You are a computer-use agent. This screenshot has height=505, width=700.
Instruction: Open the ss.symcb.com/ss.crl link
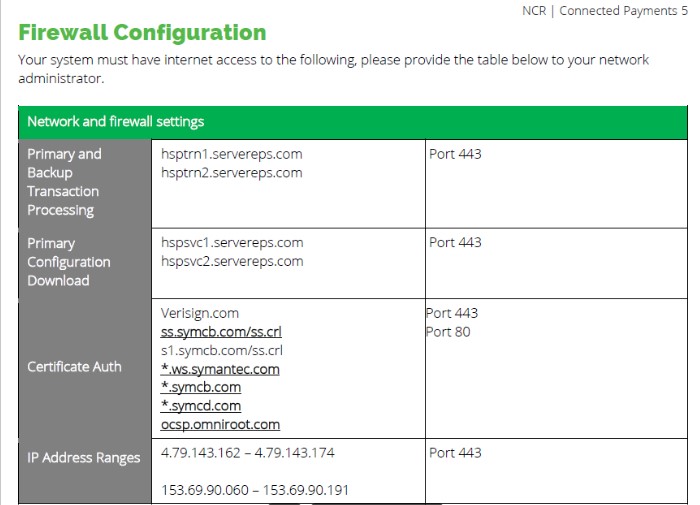221,332
